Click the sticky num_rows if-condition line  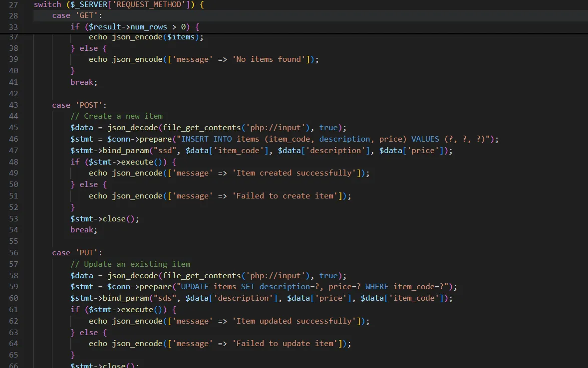(x=135, y=27)
